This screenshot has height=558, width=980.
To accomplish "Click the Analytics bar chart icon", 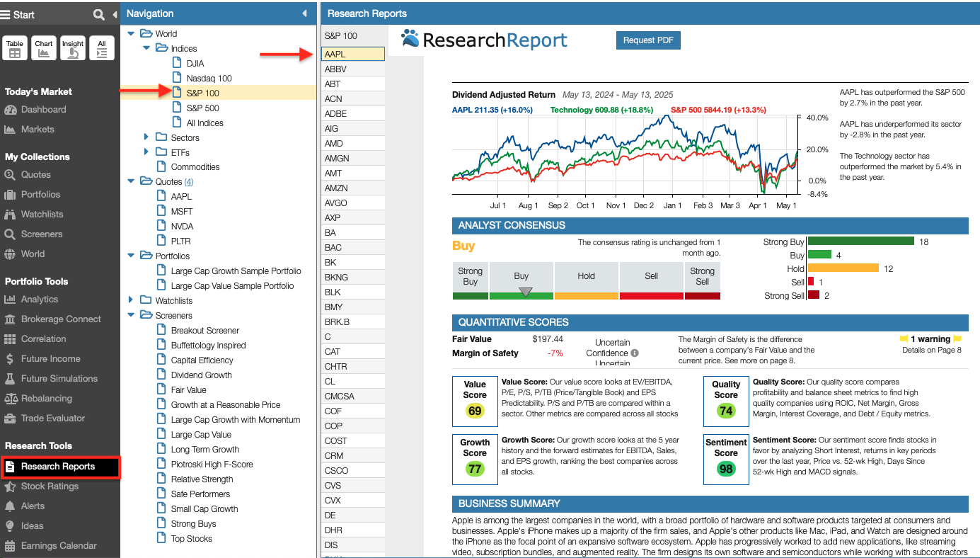I will 10,300.
